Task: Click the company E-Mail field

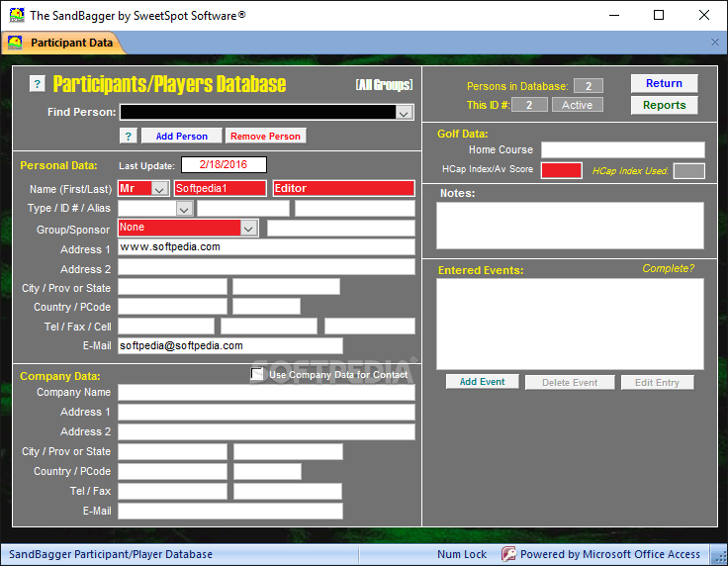Action: [230, 511]
